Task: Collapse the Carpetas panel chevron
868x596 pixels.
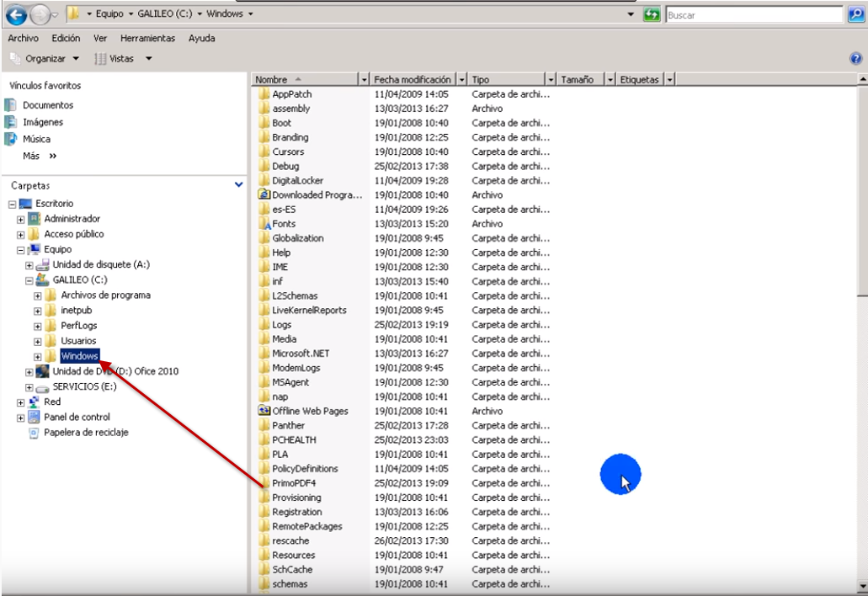Action: click(239, 184)
